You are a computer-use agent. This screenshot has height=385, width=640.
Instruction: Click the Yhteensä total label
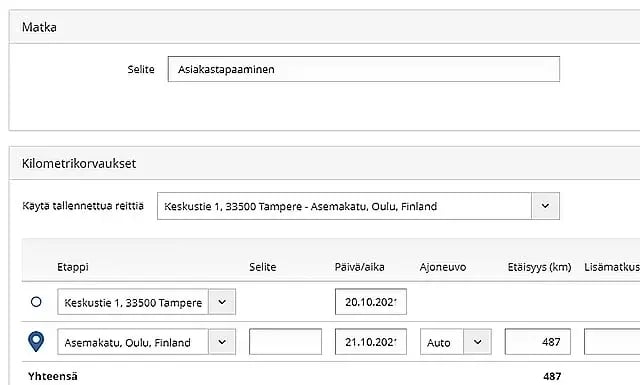[x=53, y=376]
